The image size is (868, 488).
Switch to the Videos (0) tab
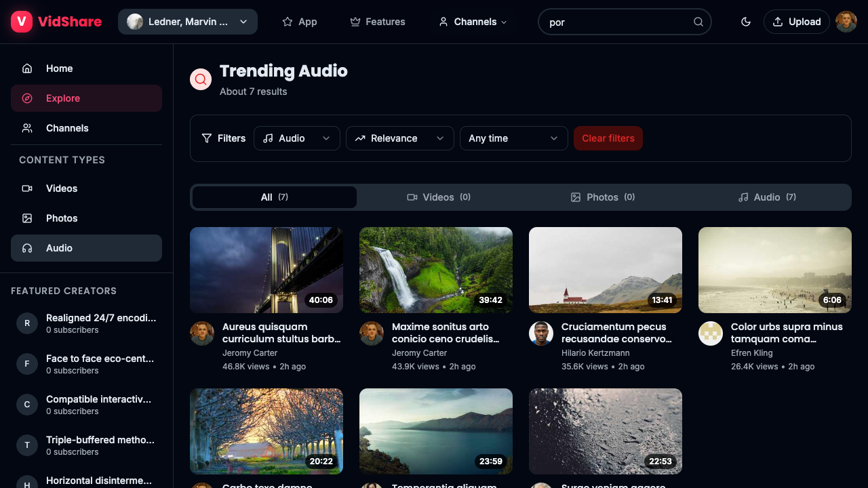[439, 197]
